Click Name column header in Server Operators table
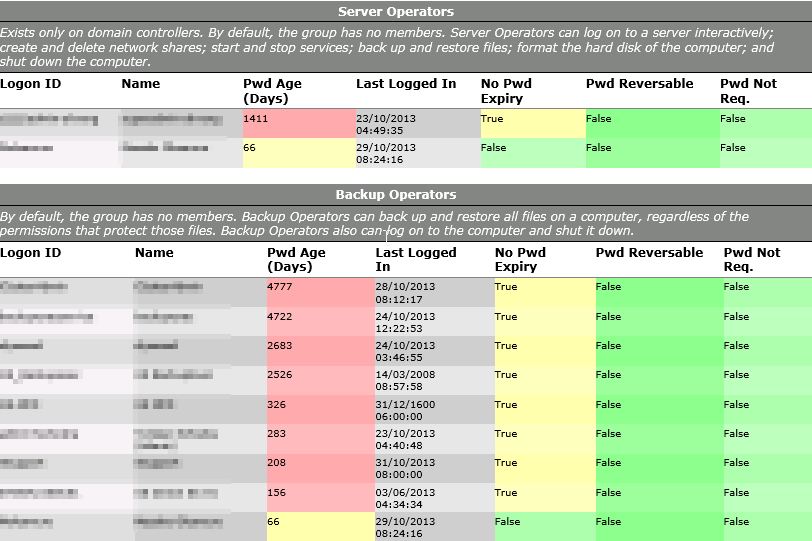812x541 pixels. click(140, 84)
